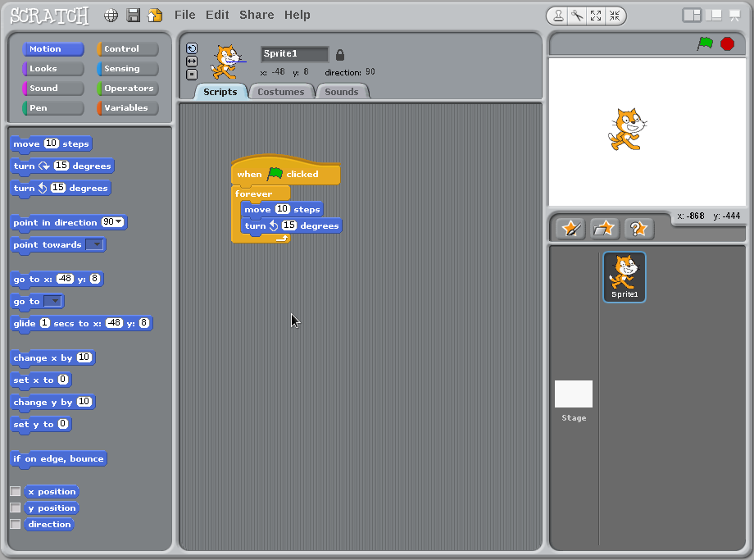Enter presentation mode
The image size is (754, 560).
[x=734, y=16]
